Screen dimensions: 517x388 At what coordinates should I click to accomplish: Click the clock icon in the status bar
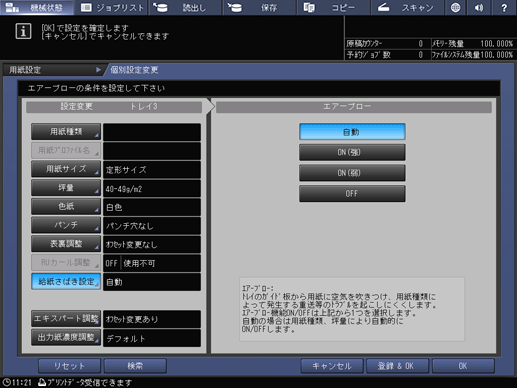click(x=6, y=382)
